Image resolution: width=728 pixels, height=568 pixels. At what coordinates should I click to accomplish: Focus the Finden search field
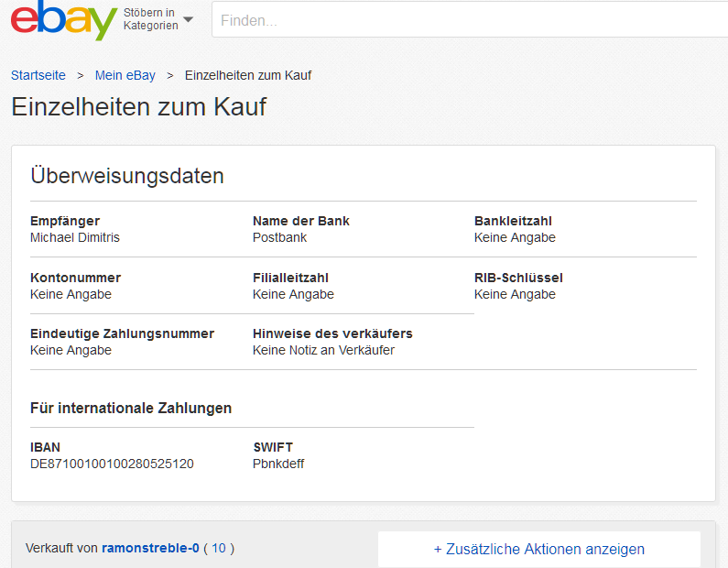pyautogui.click(x=470, y=19)
